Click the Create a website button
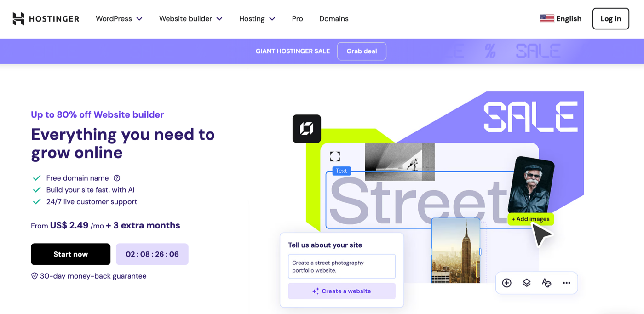The image size is (644, 314). [x=341, y=291]
